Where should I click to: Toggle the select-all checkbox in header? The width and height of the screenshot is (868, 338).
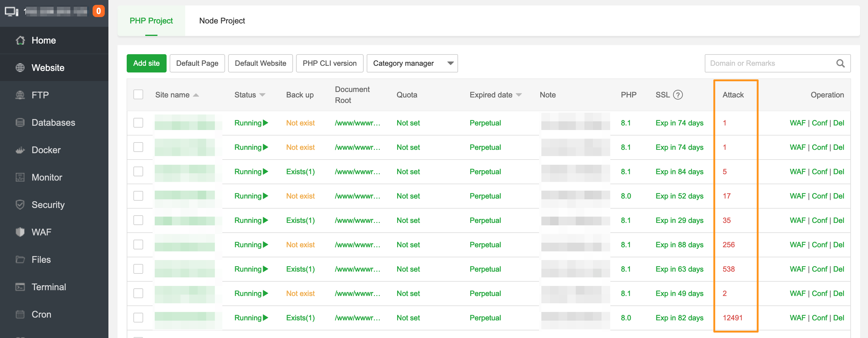click(x=138, y=95)
